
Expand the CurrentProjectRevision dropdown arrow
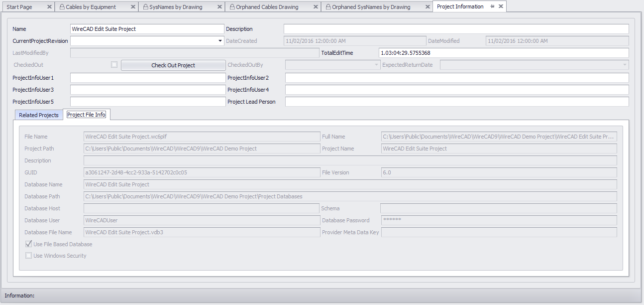point(220,41)
